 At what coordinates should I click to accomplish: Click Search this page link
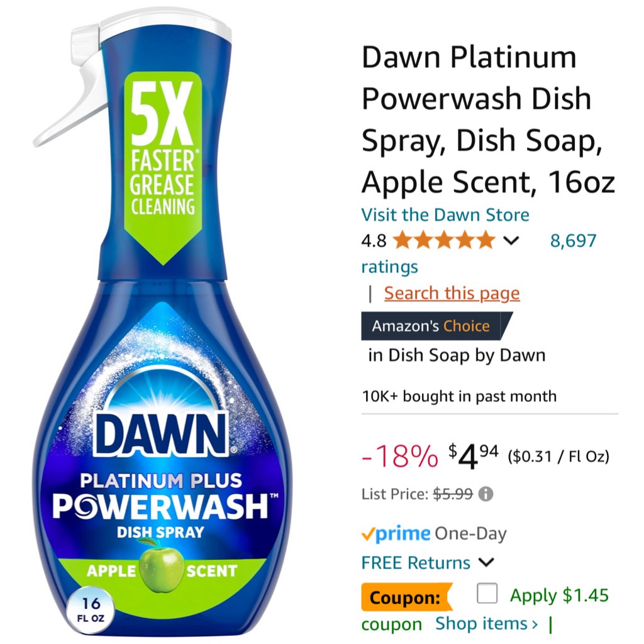pyautogui.click(x=452, y=293)
